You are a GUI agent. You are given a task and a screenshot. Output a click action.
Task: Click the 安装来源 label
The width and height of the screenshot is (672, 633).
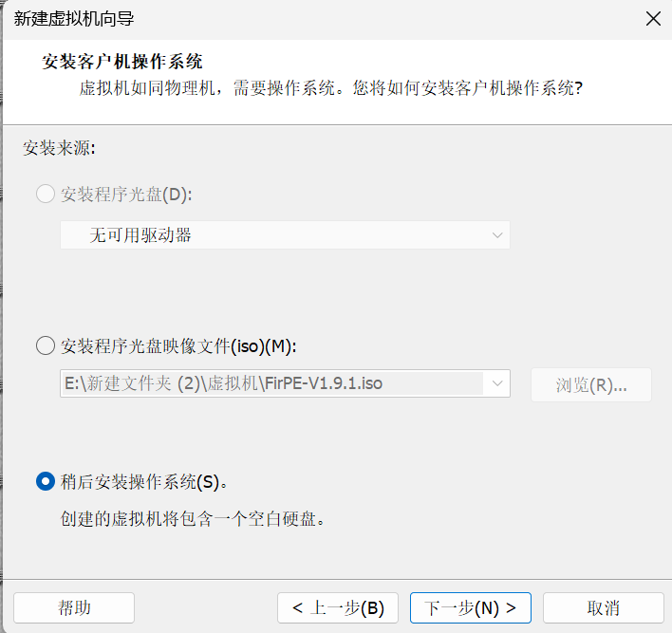pos(59,148)
